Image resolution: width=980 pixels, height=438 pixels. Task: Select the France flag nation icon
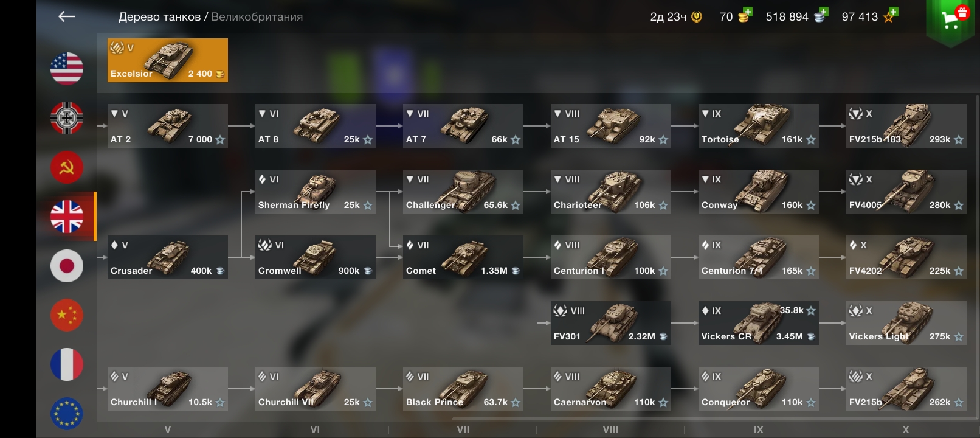pos(67,364)
